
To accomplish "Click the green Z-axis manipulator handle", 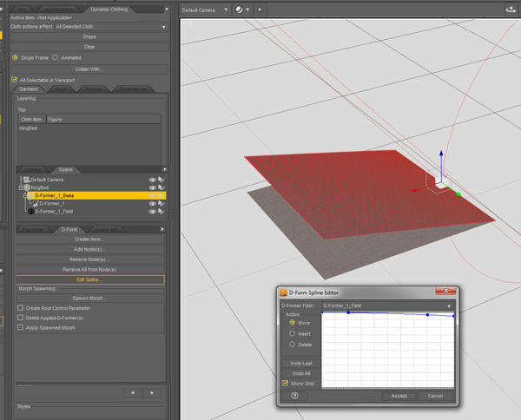I will (458, 194).
